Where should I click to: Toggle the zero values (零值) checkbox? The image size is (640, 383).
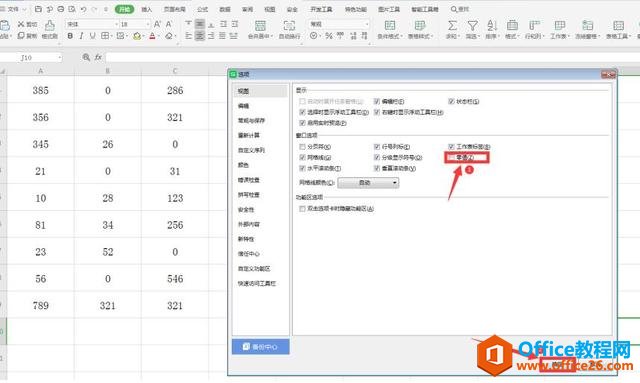tap(451, 157)
